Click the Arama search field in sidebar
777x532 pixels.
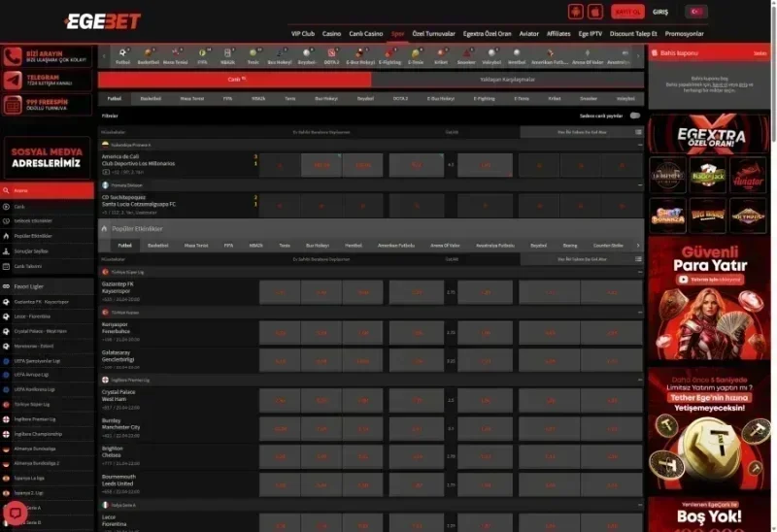[47, 190]
